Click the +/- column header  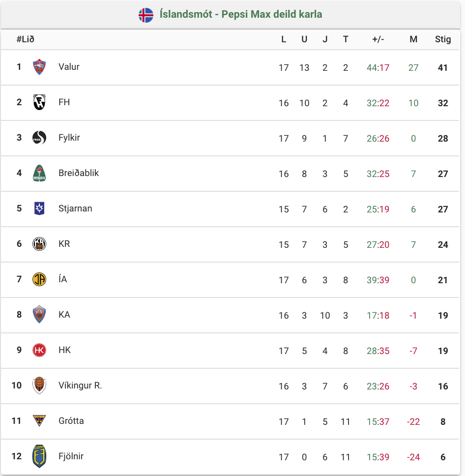pyautogui.click(x=378, y=39)
